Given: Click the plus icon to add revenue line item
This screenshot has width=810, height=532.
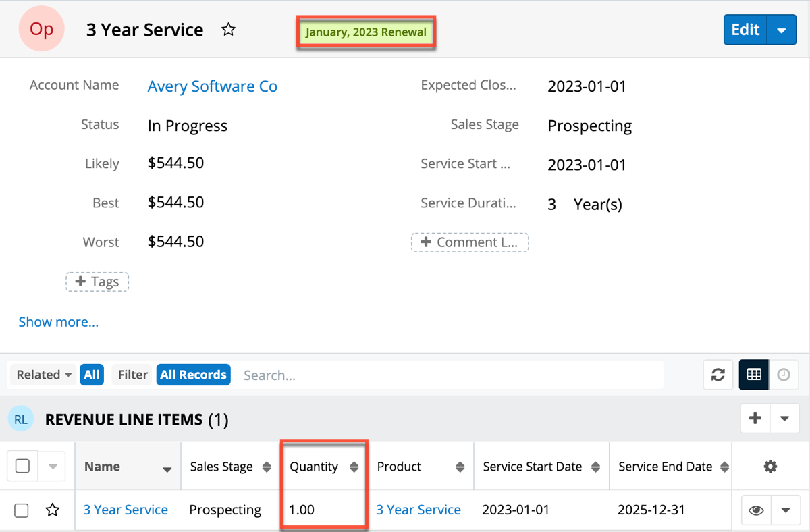Looking at the screenshot, I should tap(755, 419).
